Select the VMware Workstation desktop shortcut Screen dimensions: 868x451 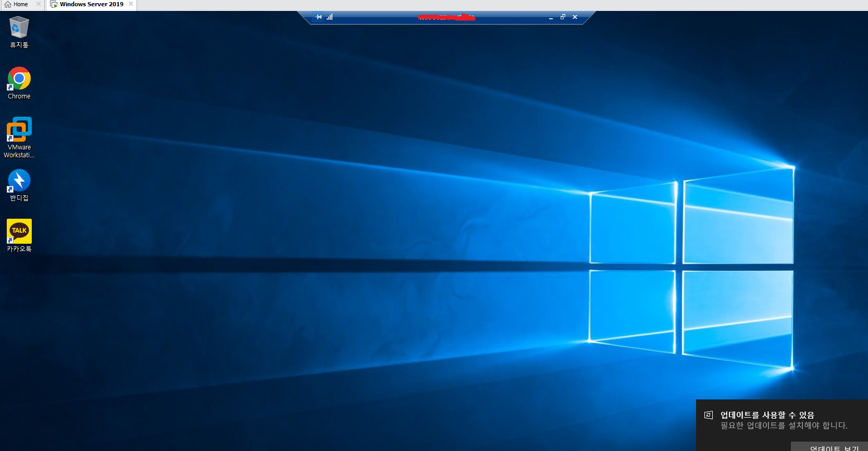[19, 137]
